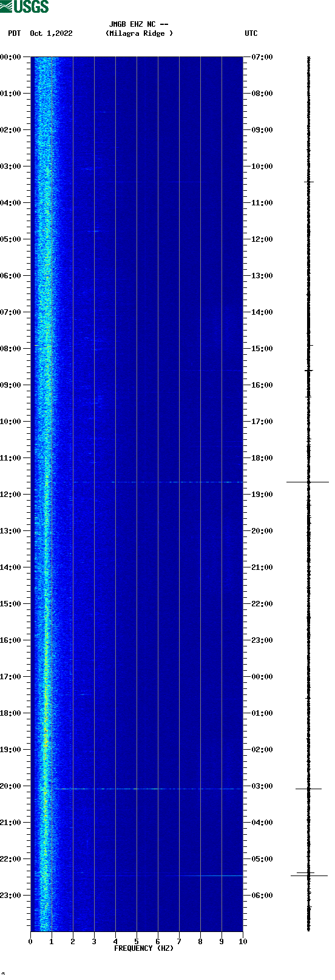This screenshot has height=980, width=335.
Task: Click the 18:00 PDT time label
Action: [11, 713]
